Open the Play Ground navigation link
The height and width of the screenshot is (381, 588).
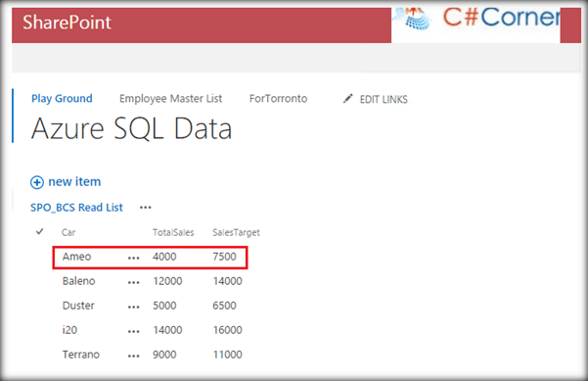tap(62, 99)
